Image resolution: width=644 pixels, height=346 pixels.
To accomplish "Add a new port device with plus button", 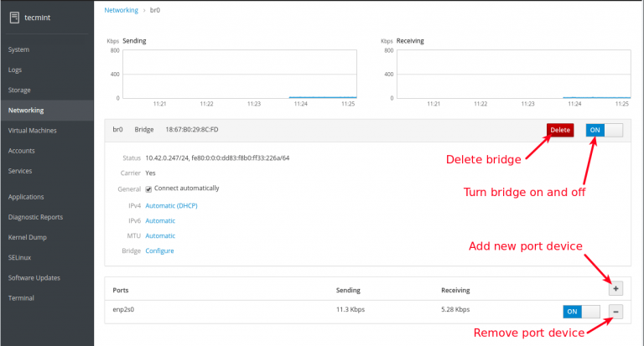I will click(x=615, y=289).
